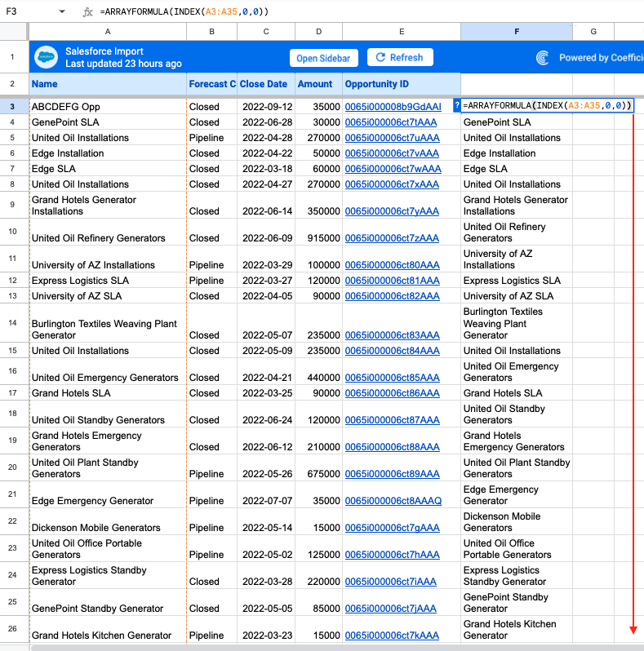
Task: Select column B header
Action: tap(212, 32)
